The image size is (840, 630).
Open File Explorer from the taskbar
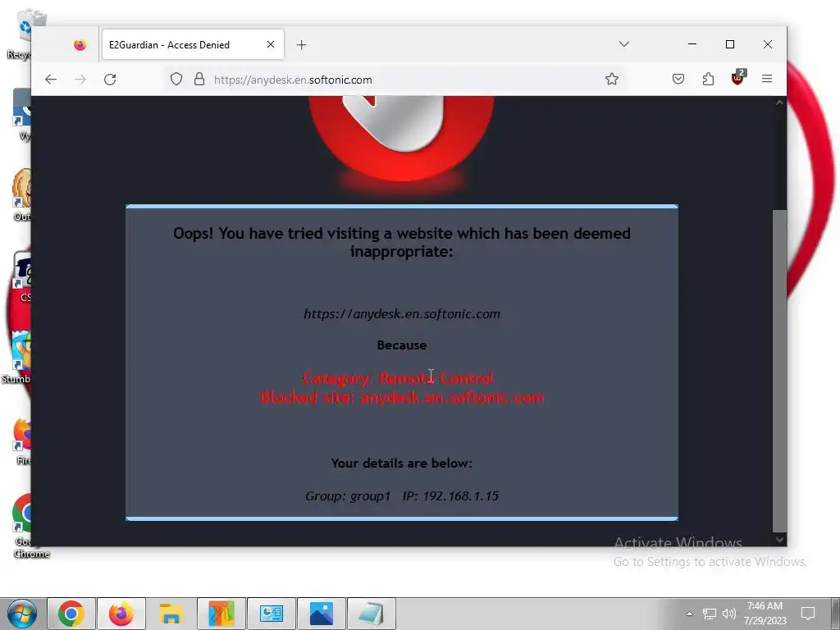(171, 614)
